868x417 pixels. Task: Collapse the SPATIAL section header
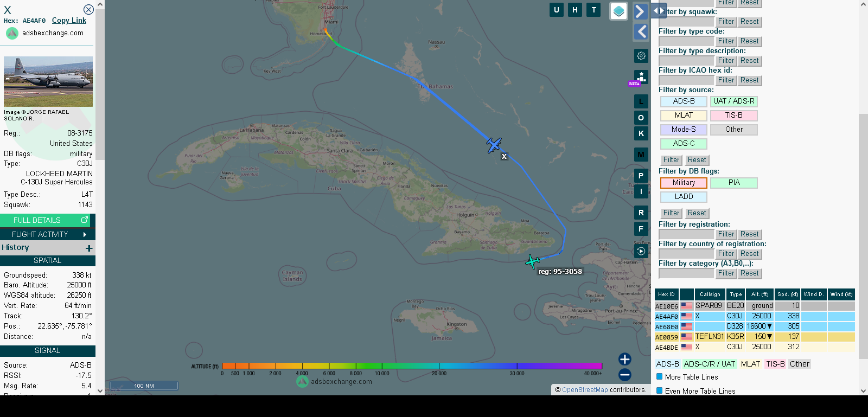point(48,261)
